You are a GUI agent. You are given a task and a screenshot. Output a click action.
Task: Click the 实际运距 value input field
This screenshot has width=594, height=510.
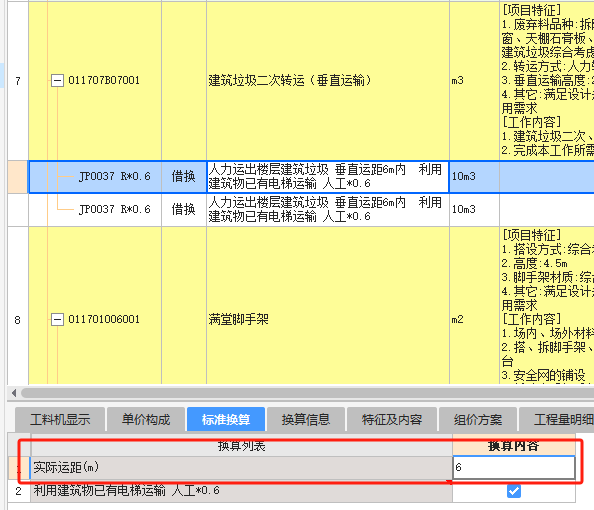click(514, 468)
